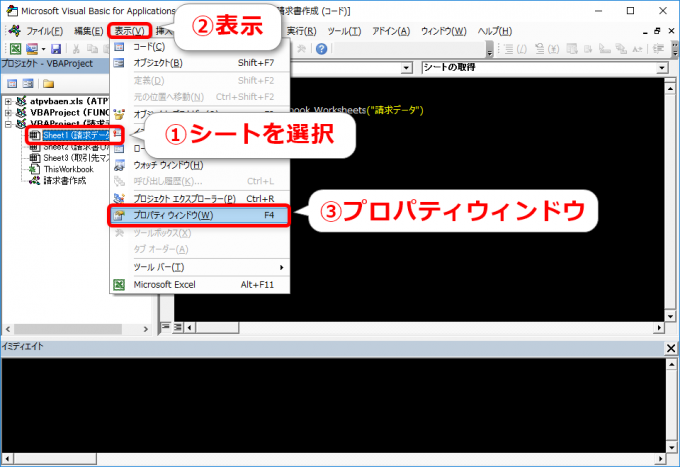Click the Save floppy disk icon
The image size is (680, 467).
pyautogui.click(x=56, y=49)
